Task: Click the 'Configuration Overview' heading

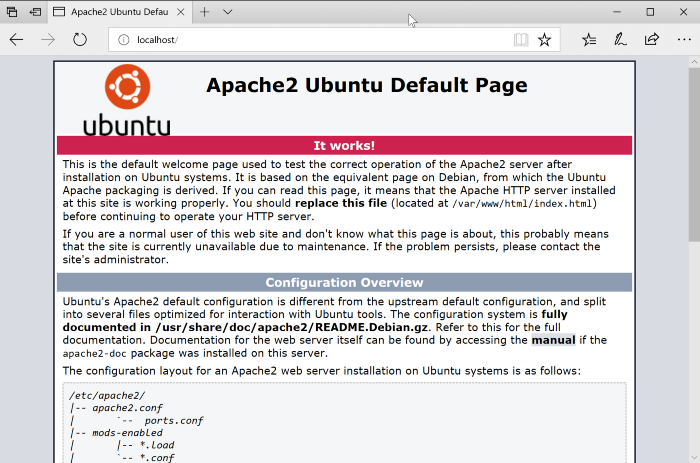Action: point(344,283)
